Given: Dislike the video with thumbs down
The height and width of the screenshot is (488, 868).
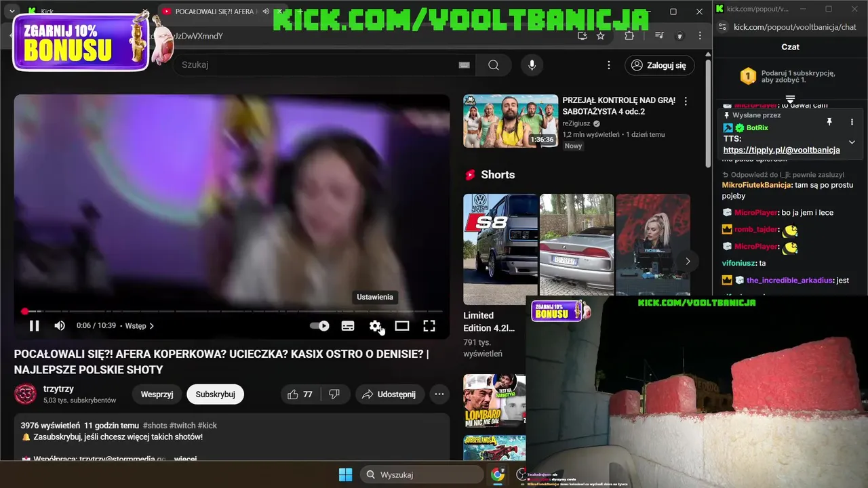Looking at the screenshot, I should click(x=334, y=394).
